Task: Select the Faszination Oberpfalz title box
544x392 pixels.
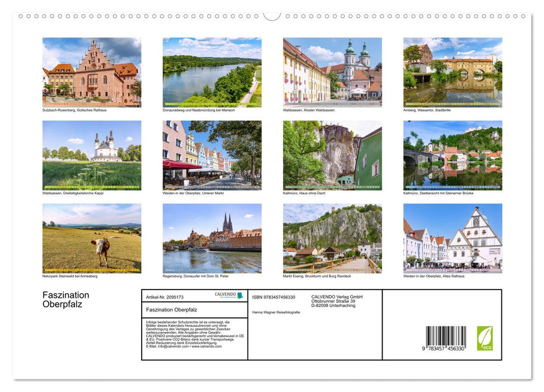Action: [x=173, y=309]
